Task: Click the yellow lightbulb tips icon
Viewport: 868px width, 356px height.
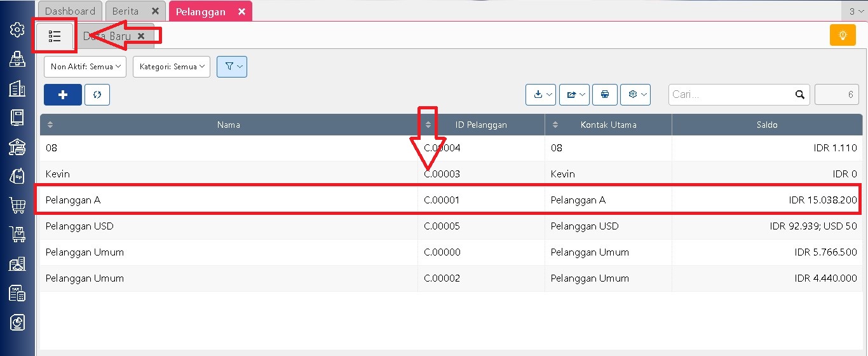Action: point(843,36)
